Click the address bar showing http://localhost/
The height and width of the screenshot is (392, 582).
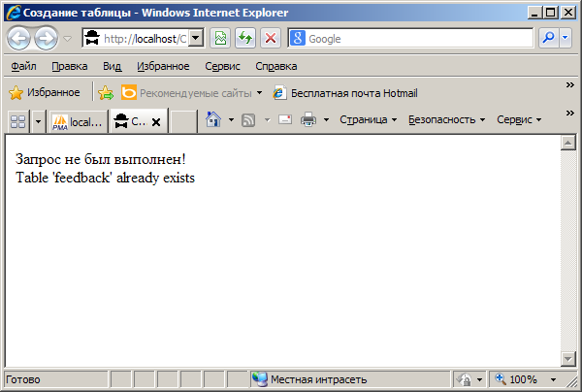pyautogui.click(x=136, y=38)
